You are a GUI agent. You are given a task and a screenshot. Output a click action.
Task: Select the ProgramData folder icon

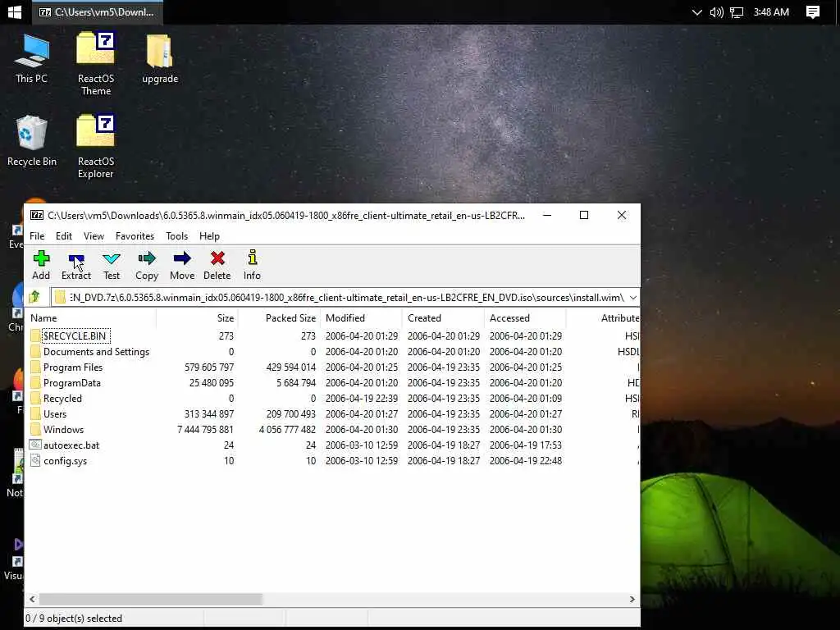pos(35,382)
